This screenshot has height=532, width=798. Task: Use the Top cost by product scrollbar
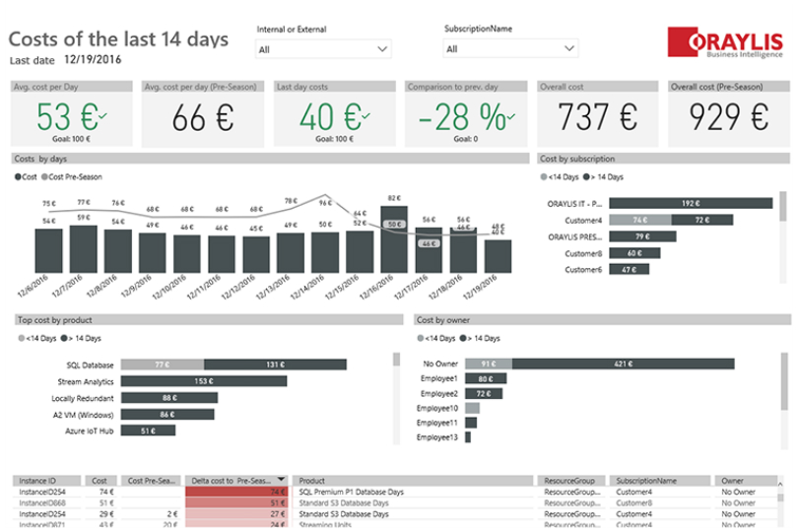396,360
